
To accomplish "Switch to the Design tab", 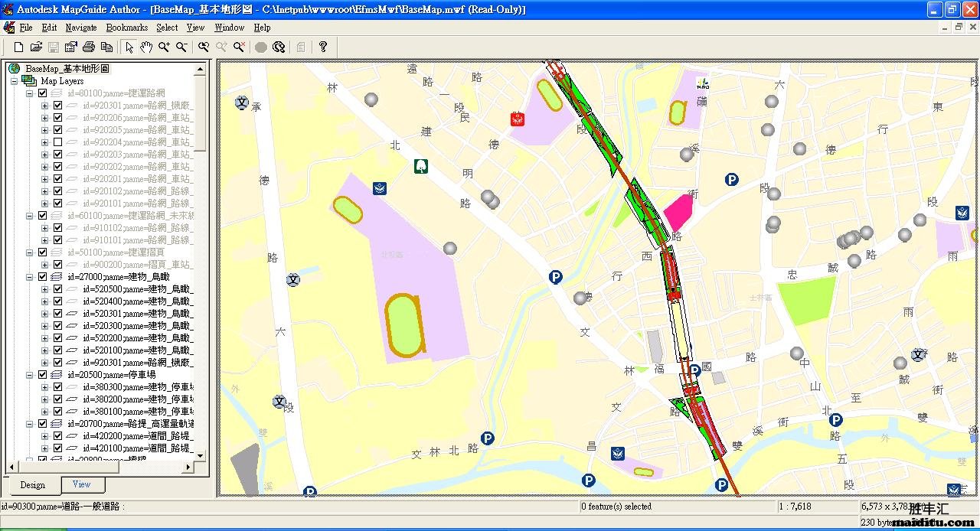I will coord(32,485).
